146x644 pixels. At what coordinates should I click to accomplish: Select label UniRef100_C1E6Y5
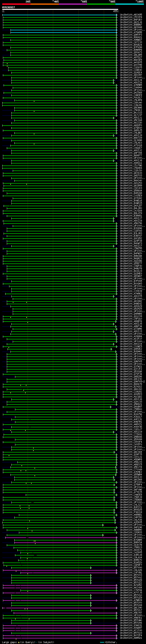click(x=131, y=67)
